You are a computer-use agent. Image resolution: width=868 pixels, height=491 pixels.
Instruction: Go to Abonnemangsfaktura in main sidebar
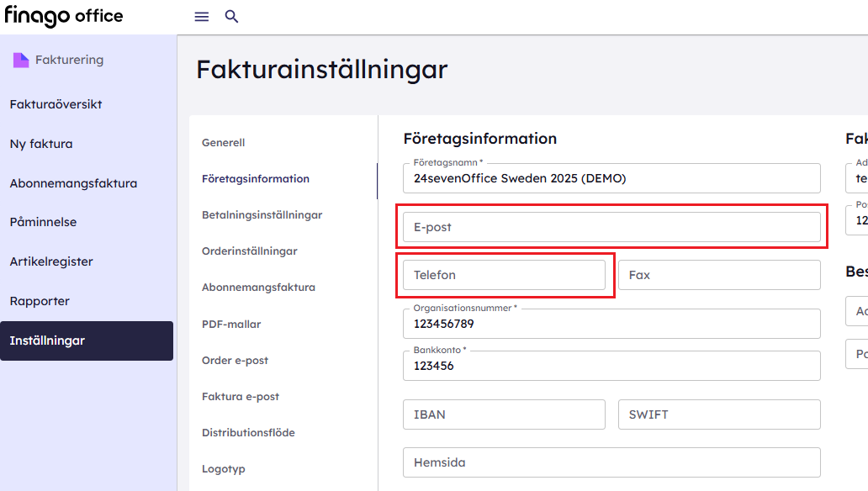click(x=73, y=183)
